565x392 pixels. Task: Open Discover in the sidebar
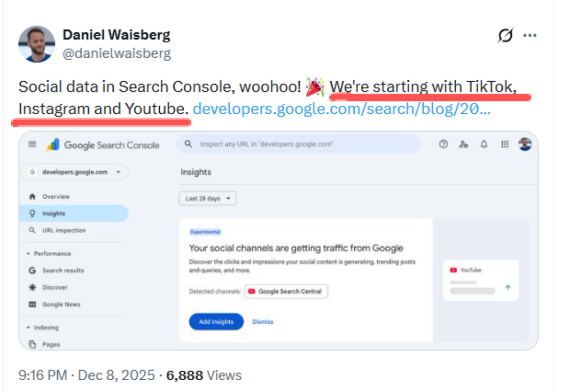(55, 287)
